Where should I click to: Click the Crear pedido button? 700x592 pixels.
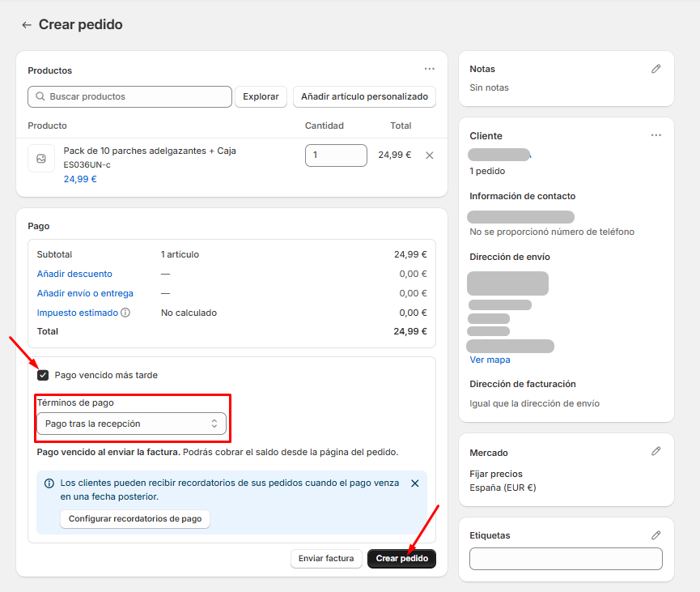(401, 559)
